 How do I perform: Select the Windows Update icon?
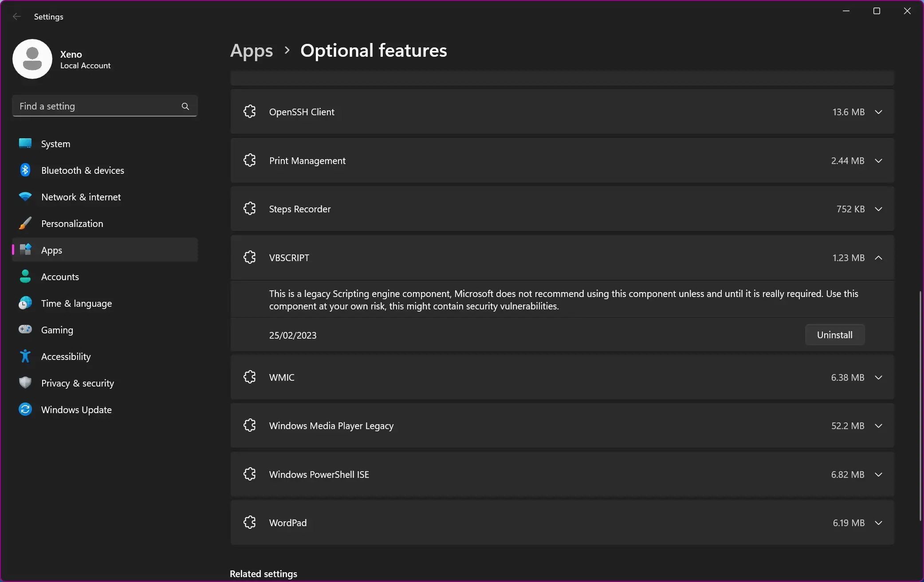[x=25, y=409]
